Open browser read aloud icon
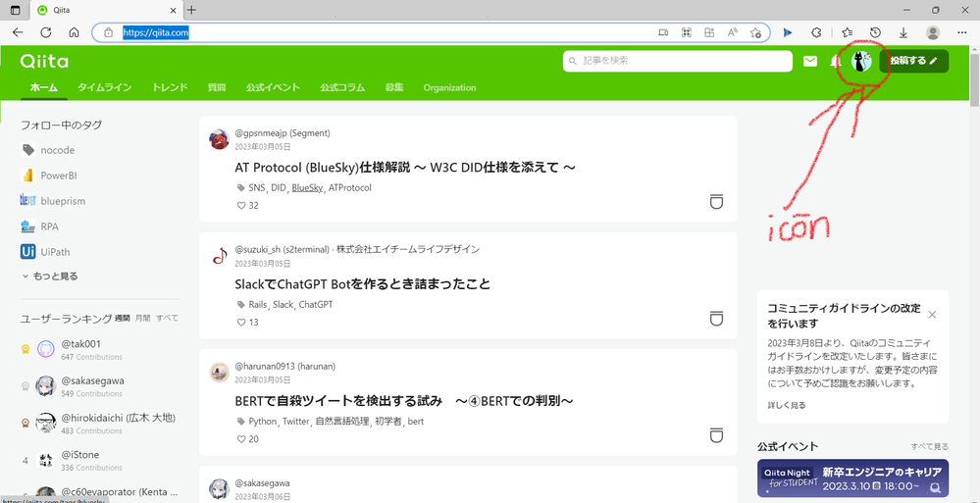 click(x=732, y=32)
